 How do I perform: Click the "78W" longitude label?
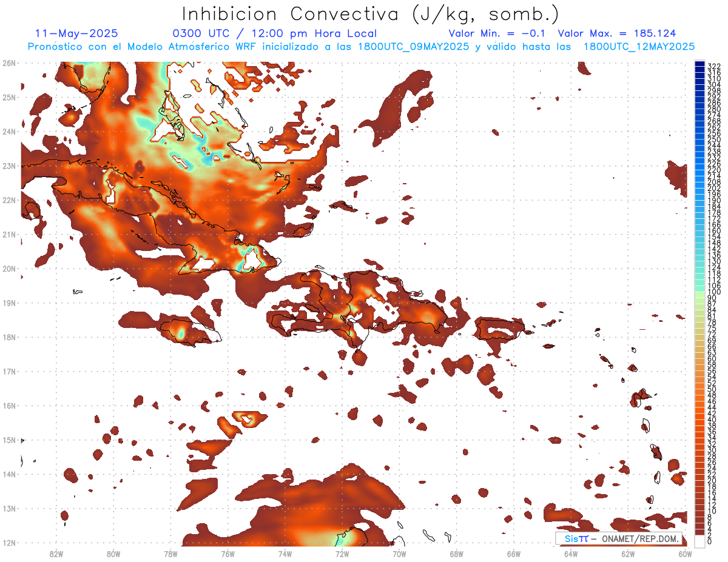point(170,554)
